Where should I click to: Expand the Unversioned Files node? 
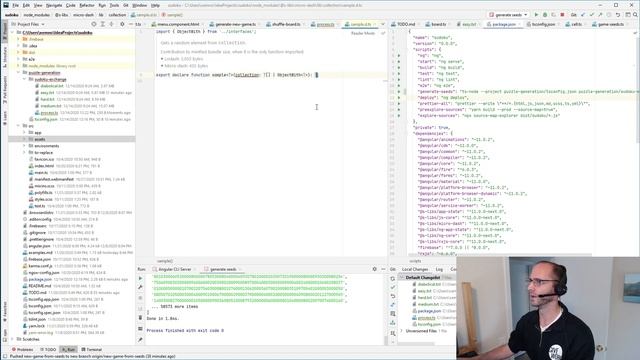(402, 331)
